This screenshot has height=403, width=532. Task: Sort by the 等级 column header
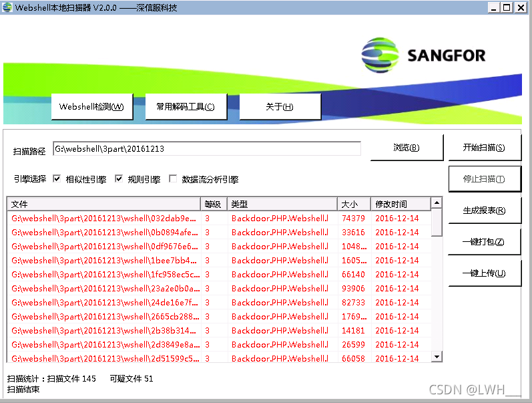coord(214,205)
